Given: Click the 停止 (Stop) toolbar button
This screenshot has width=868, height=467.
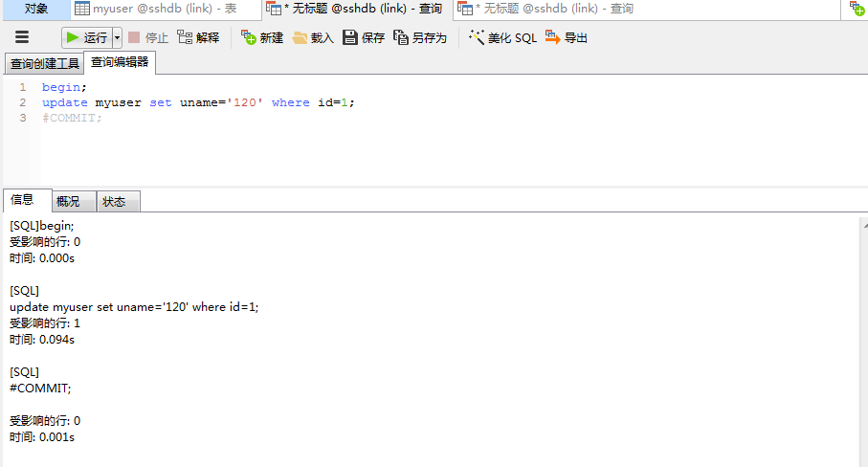Looking at the screenshot, I should pyautogui.click(x=147, y=38).
